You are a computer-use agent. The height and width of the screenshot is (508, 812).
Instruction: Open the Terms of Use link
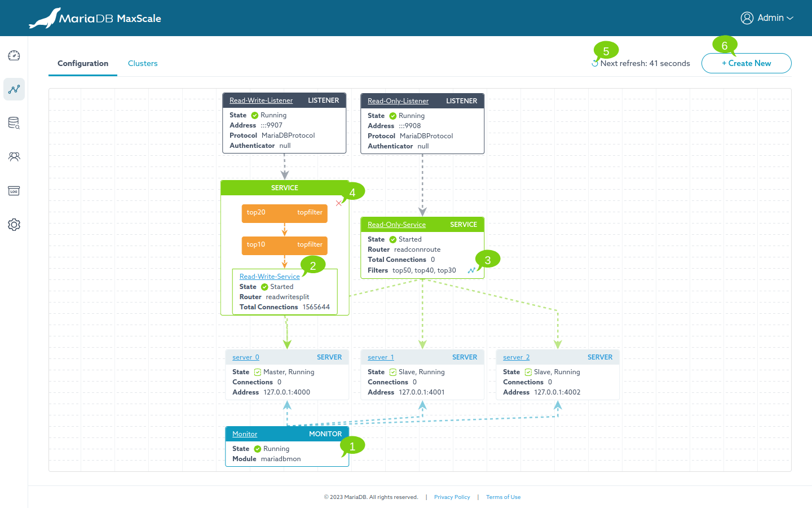tap(504, 497)
